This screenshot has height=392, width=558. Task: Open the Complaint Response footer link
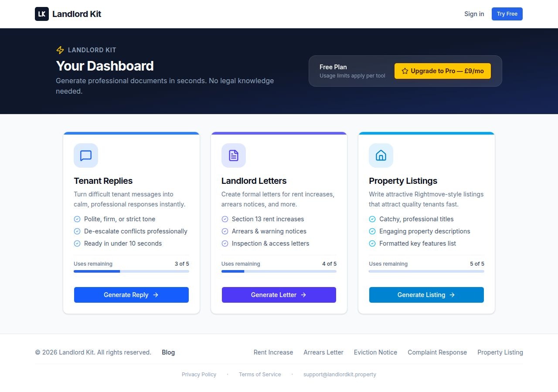coord(437,352)
